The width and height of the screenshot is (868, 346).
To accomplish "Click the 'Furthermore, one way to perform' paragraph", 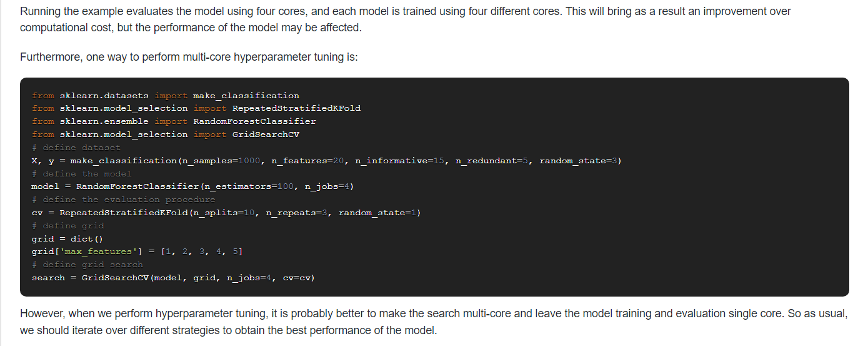I will pyautogui.click(x=189, y=57).
